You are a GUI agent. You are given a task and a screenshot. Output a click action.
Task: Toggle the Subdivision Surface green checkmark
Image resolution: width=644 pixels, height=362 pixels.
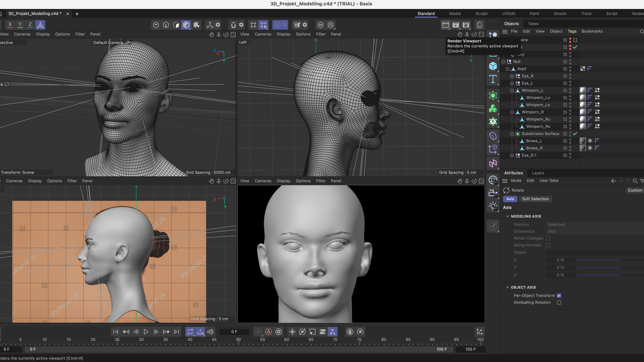pos(575,134)
